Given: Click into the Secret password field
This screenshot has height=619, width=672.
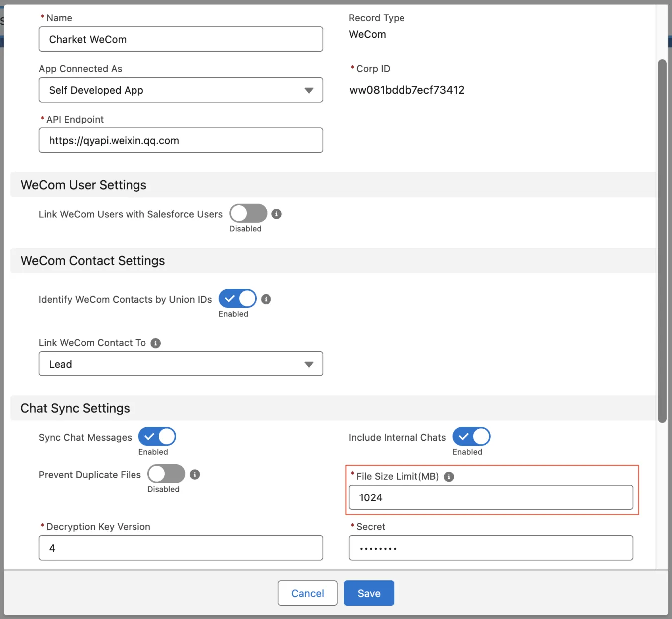Looking at the screenshot, I should pos(491,548).
